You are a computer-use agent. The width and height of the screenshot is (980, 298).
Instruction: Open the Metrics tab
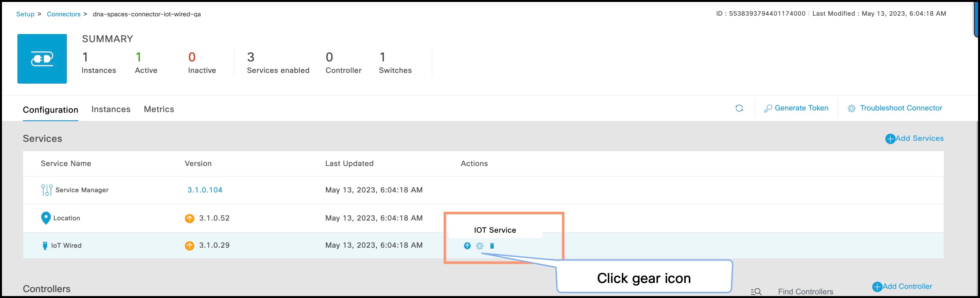click(x=159, y=109)
